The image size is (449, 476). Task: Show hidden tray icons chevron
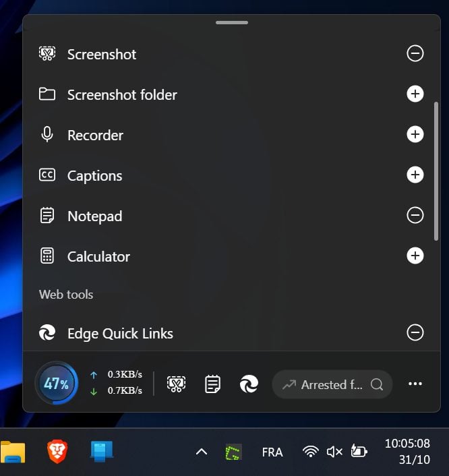[x=201, y=452]
